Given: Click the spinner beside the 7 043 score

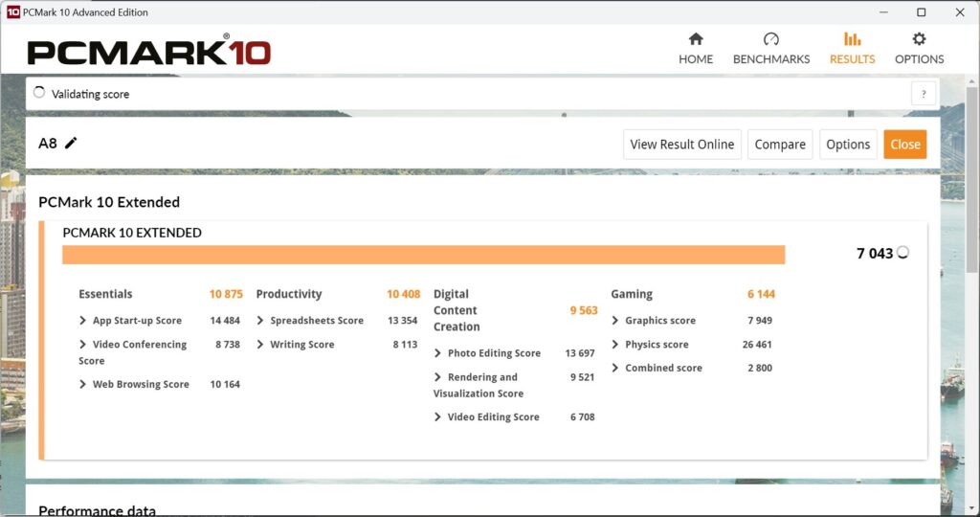Looking at the screenshot, I should pyautogui.click(x=902, y=253).
